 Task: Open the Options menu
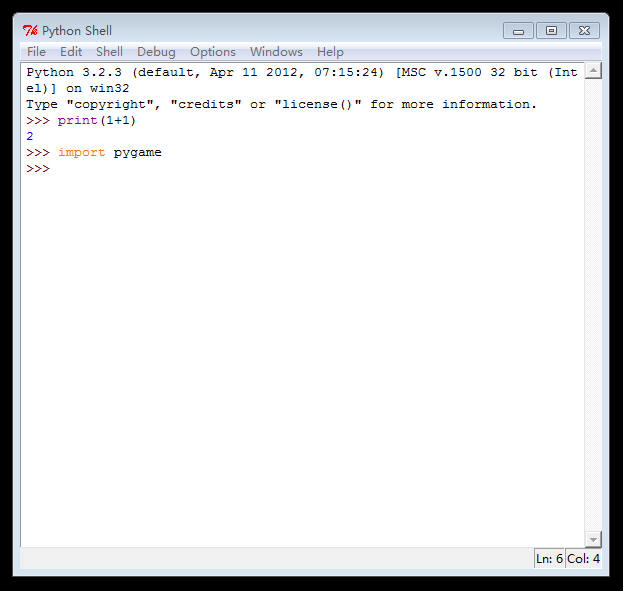tap(213, 52)
